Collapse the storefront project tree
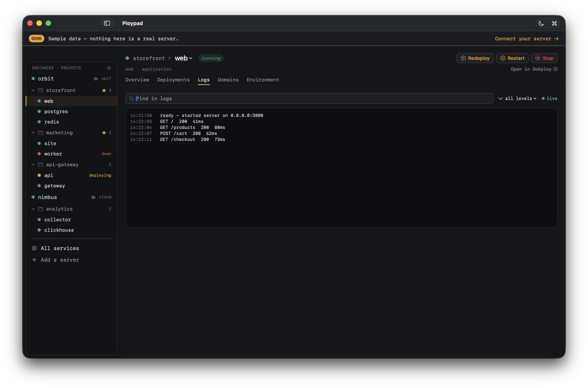The height and width of the screenshot is (388, 588). pos(33,90)
